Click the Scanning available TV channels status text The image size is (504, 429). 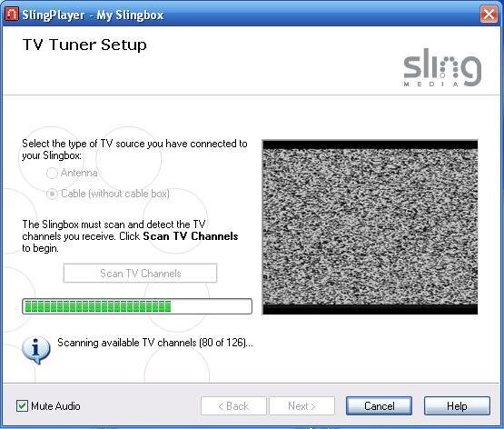point(155,343)
